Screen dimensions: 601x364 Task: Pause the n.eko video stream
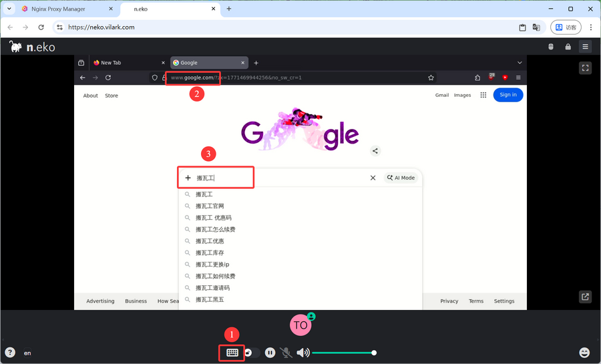tap(270, 353)
